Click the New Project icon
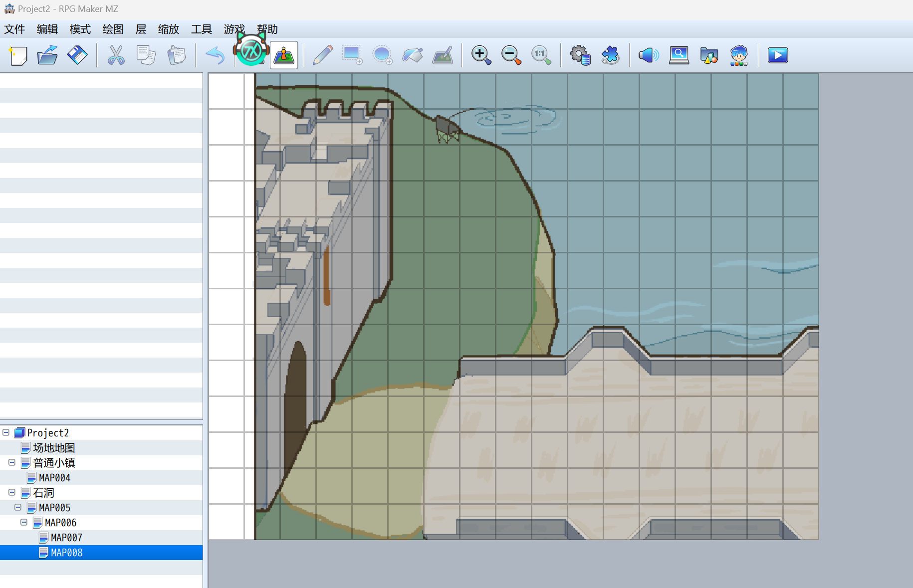The height and width of the screenshot is (588, 913). click(18, 55)
